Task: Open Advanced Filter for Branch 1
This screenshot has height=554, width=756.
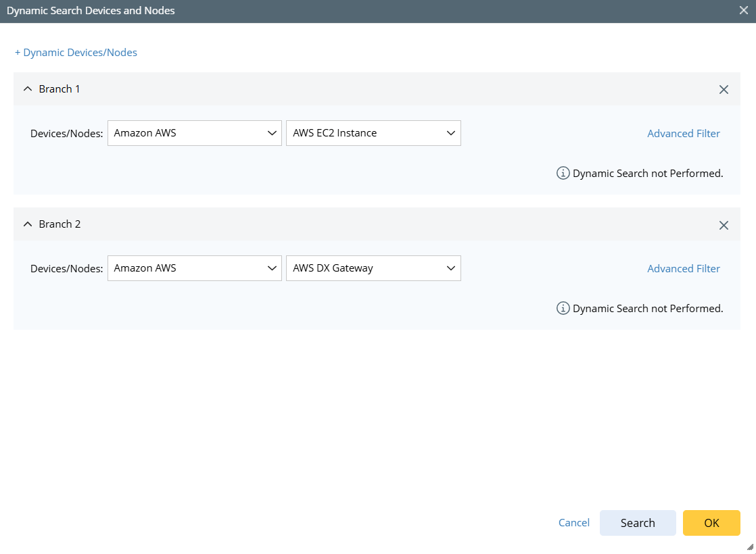Action: [684, 134]
